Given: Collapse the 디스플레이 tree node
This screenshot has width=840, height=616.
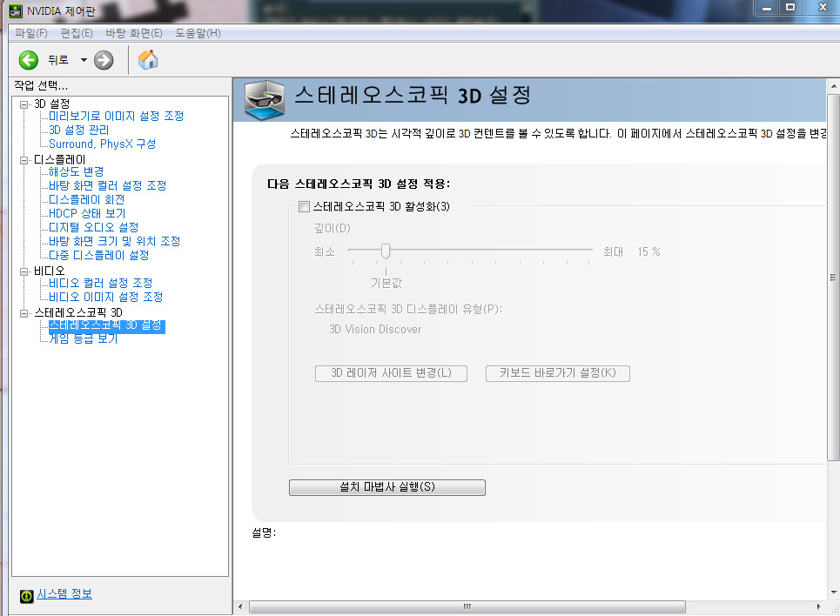Looking at the screenshot, I should 24,160.
